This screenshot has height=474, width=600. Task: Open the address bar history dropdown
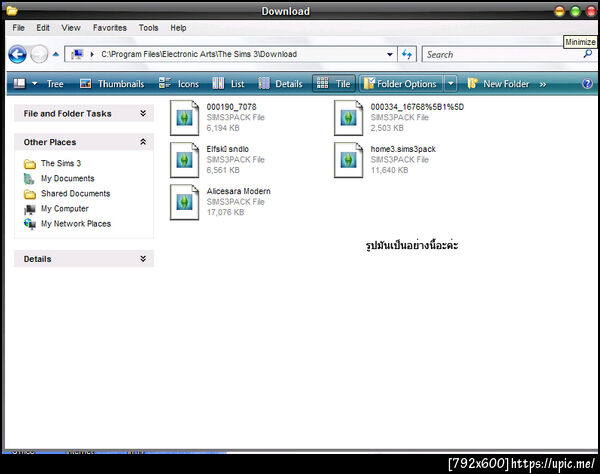[x=390, y=54]
